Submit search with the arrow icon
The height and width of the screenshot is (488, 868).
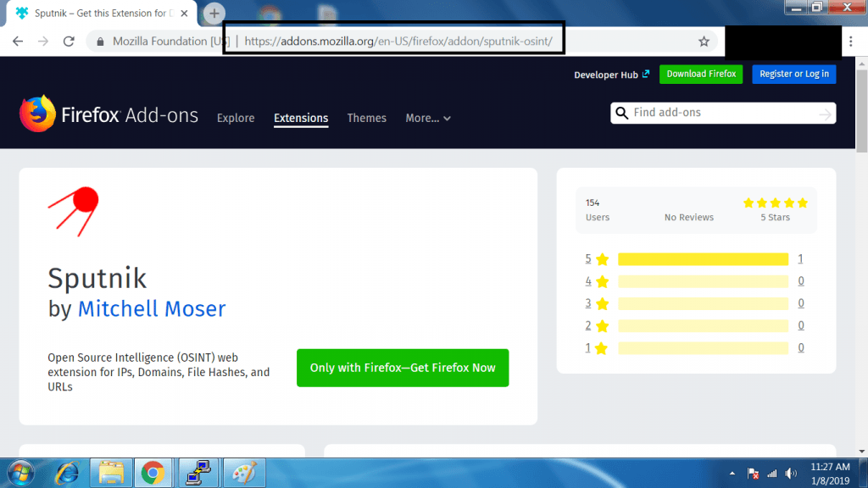pyautogui.click(x=825, y=114)
